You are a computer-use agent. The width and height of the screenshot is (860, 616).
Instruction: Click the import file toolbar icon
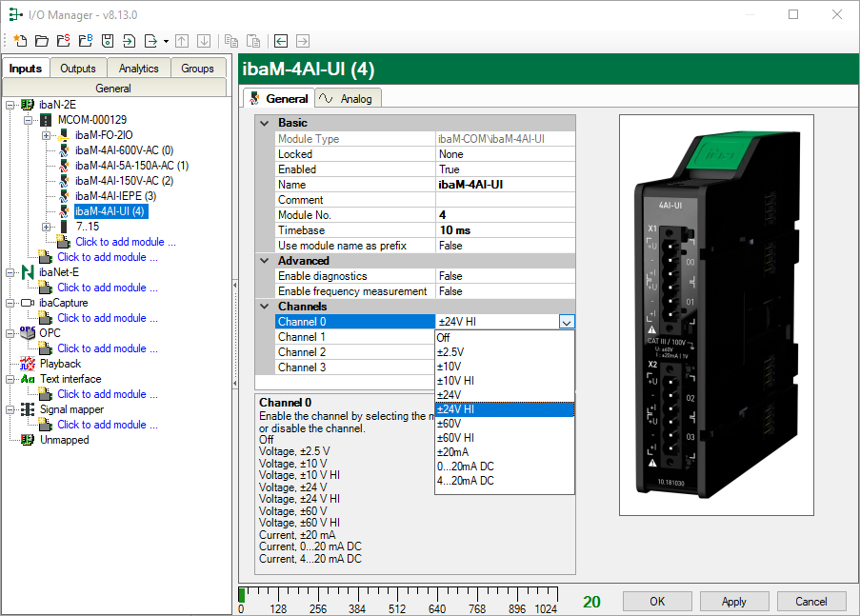129,41
